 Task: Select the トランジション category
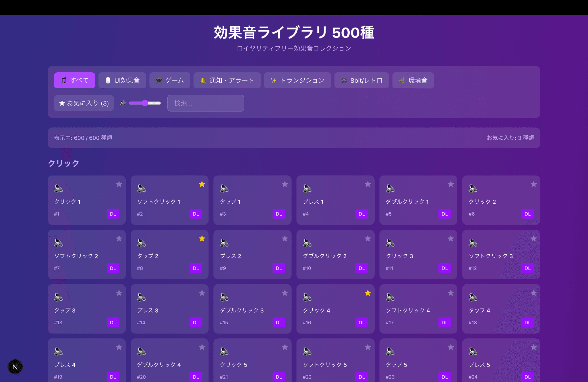(297, 80)
